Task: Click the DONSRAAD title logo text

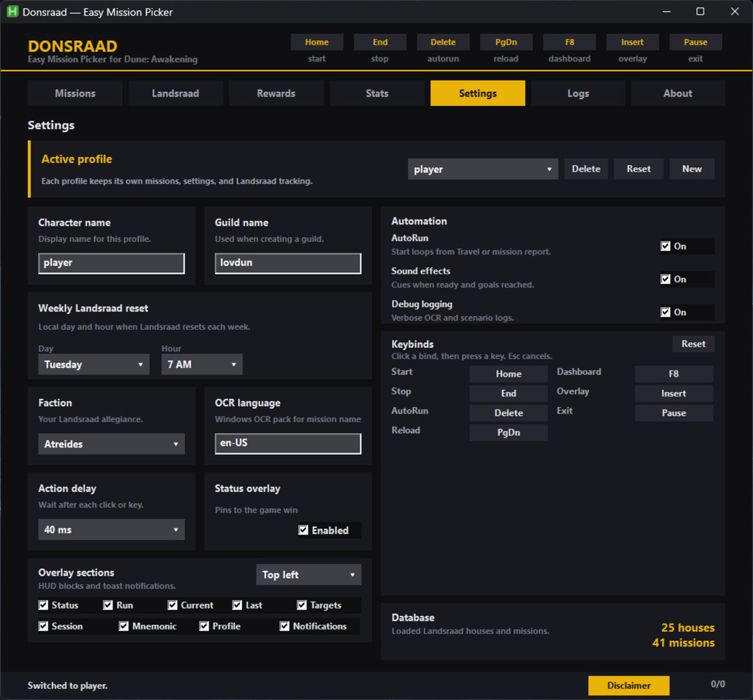Action: pyautogui.click(x=73, y=46)
